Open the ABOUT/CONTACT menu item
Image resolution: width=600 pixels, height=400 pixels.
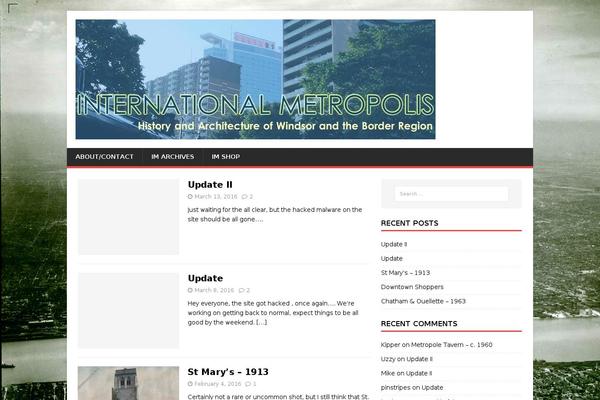(104, 157)
